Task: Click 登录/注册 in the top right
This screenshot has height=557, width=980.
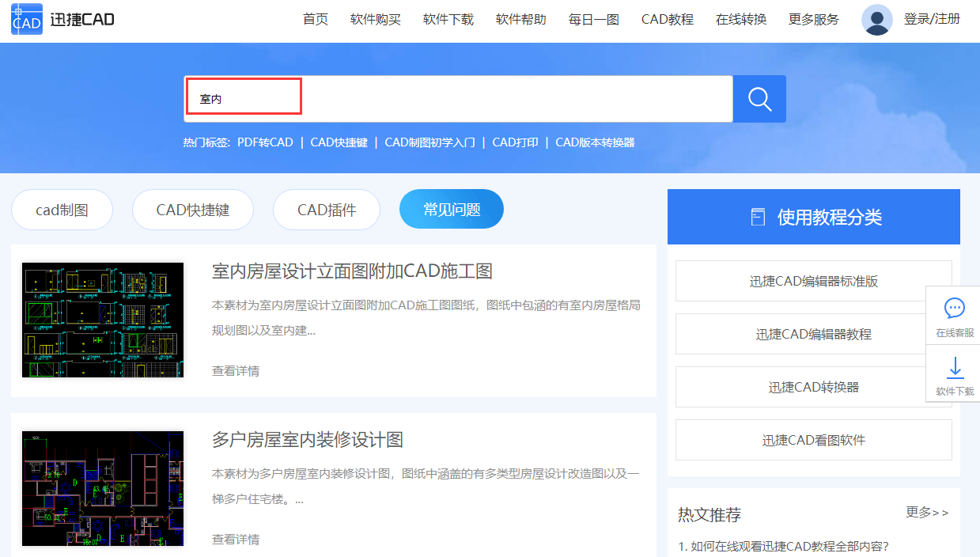Action: pyautogui.click(x=932, y=19)
